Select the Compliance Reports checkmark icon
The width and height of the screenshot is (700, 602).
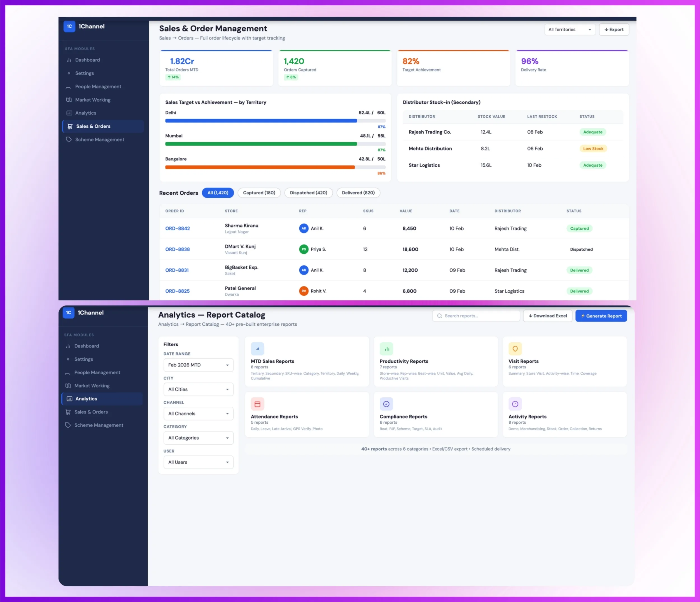[386, 404]
